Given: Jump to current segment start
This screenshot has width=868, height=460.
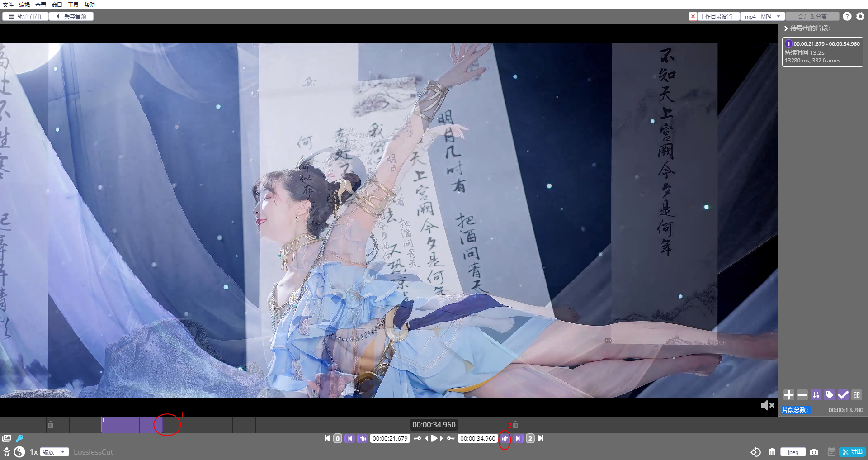Looking at the screenshot, I should [x=349, y=438].
